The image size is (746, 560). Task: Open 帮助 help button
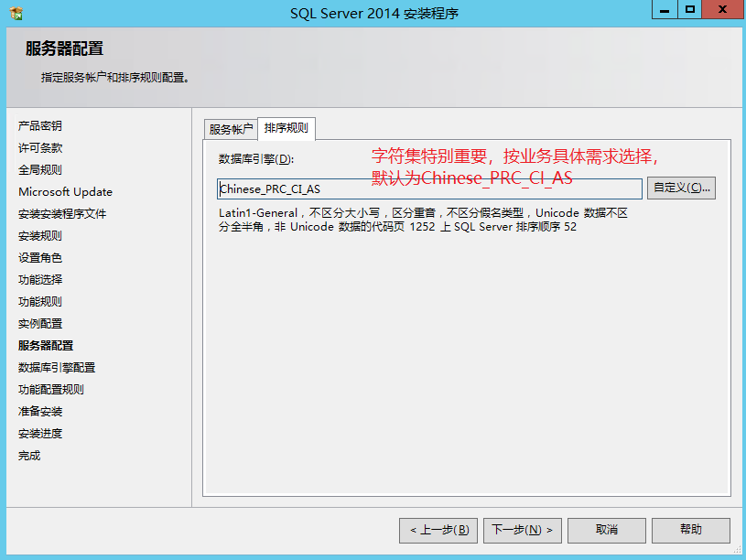click(691, 530)
